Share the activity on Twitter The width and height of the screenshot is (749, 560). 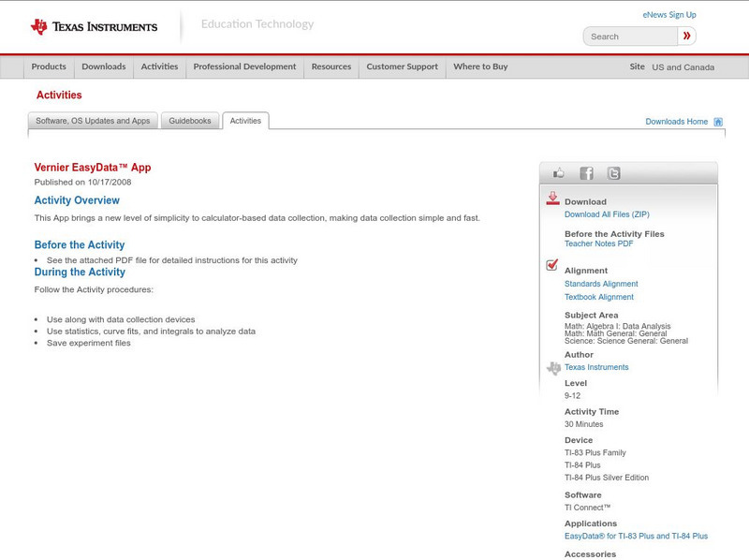(x=615, y=172)
